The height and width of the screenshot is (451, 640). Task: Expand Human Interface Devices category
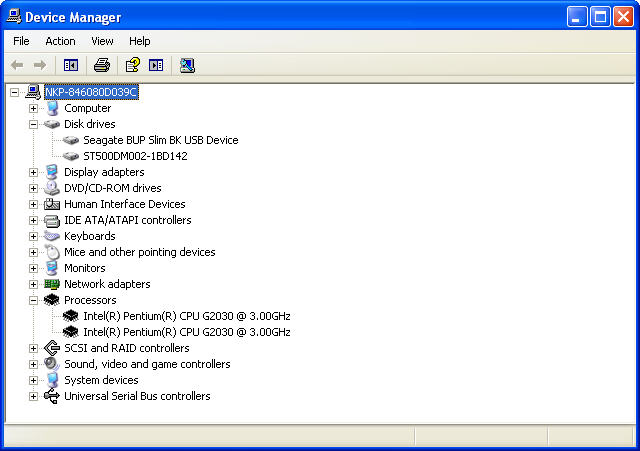coord(33,204)
